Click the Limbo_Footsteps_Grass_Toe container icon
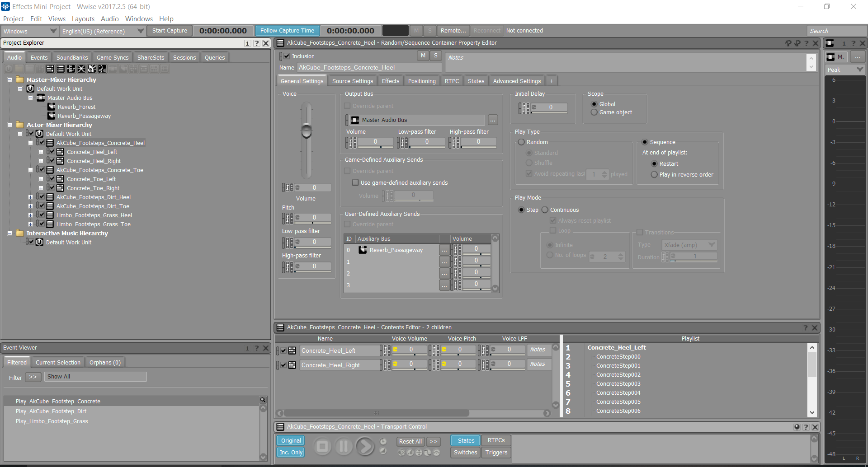 (50, 224)
